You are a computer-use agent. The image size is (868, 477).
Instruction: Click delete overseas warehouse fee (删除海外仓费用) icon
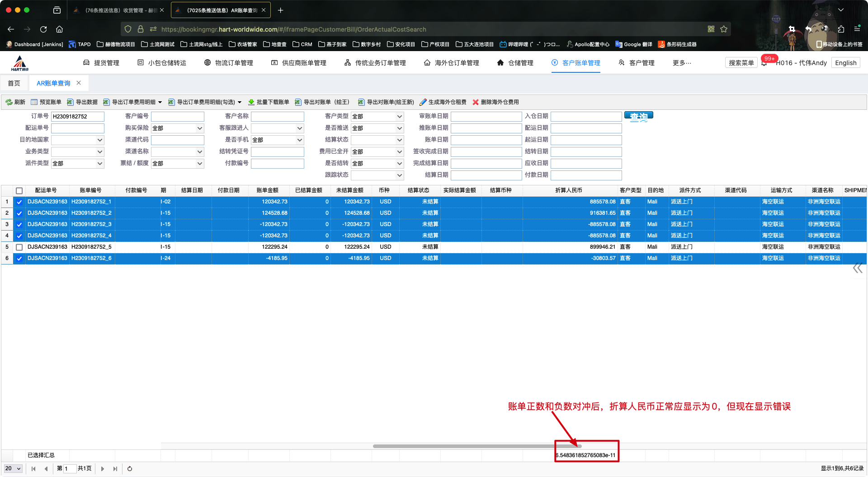[476, 102]
